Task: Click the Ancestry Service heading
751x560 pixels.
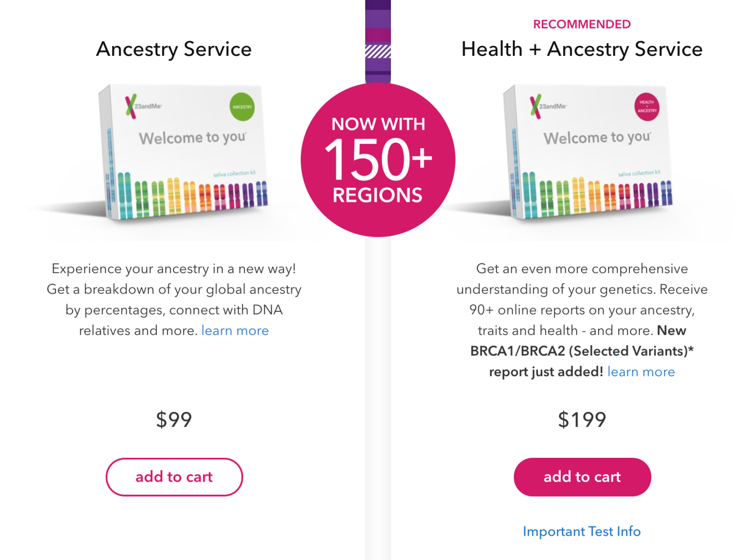Action: point(174,49)
